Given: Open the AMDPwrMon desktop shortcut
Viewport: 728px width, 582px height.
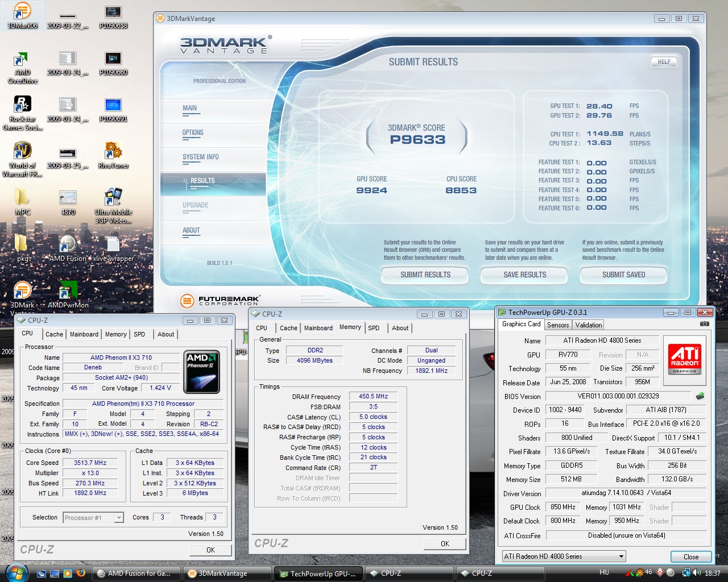Looking at the screenshot, I should (x=68, y=295).
